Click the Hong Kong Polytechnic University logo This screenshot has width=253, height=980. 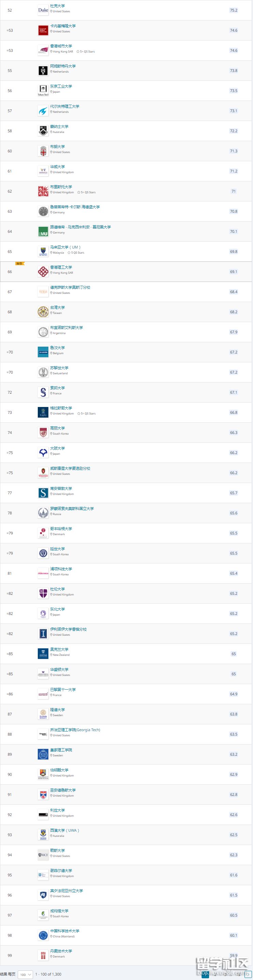pos(43,272)
